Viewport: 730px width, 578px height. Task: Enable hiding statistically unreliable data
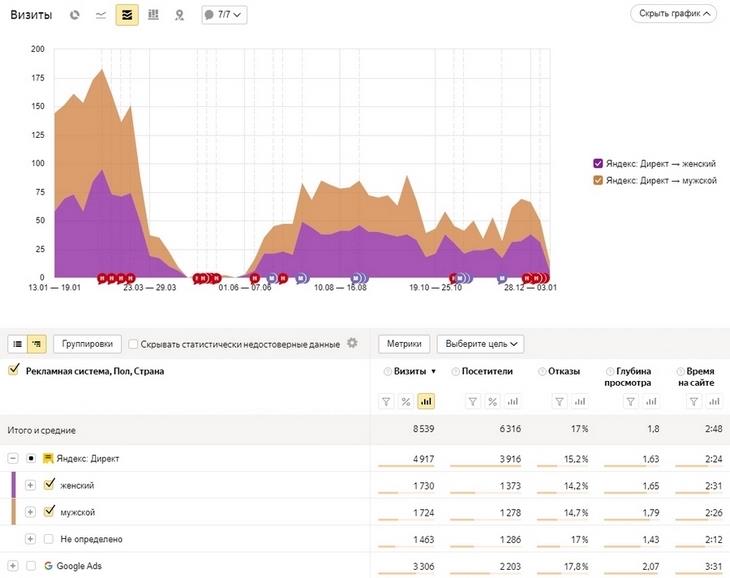(x=134, y=344)
